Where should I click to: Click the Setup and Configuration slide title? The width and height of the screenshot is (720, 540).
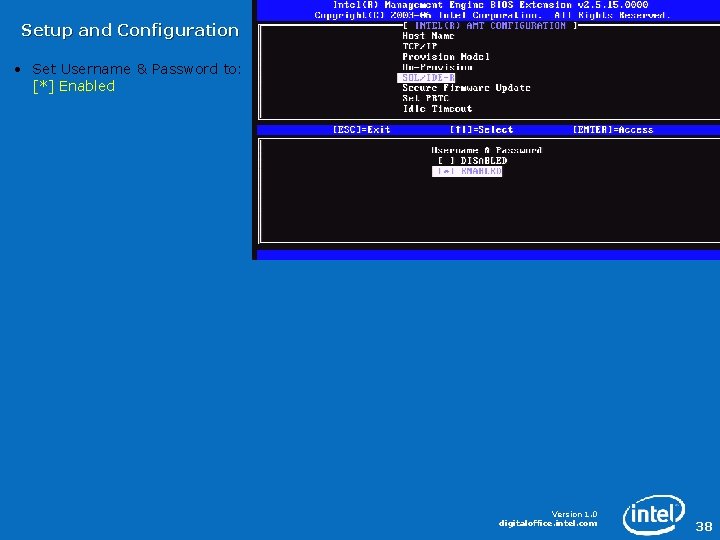coord(130,30)
